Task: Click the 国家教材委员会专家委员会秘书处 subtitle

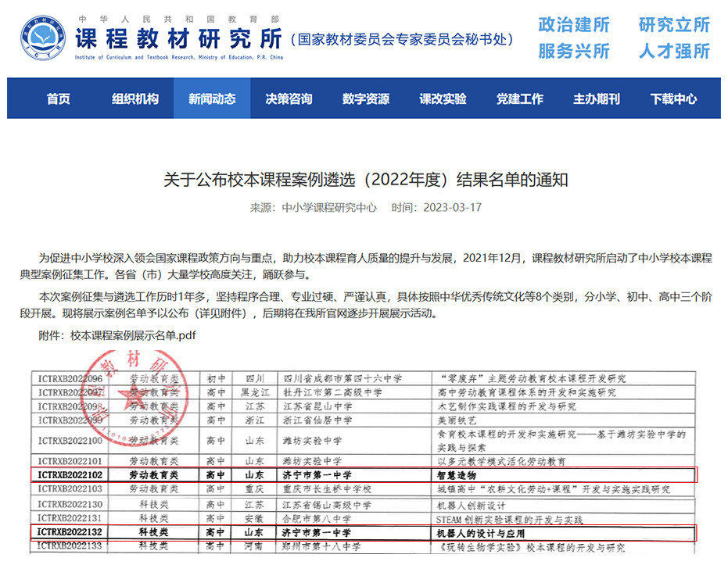Action: pyautogui.click(x=402, y=39)
